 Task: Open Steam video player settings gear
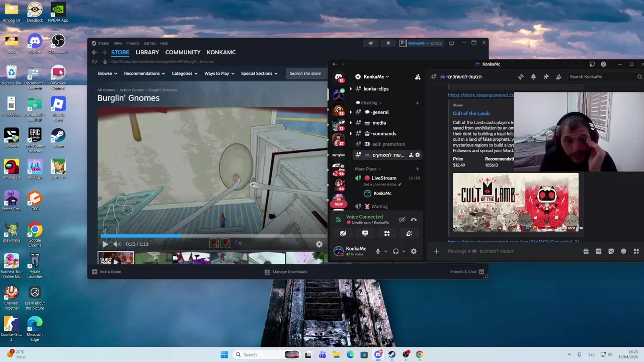point(319,244)
